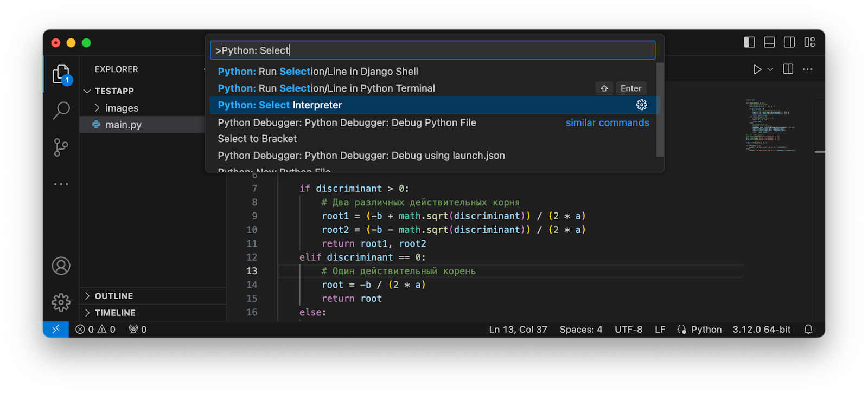
Task: Toggle primary side bar layout icon
Action: click(749, 42)
